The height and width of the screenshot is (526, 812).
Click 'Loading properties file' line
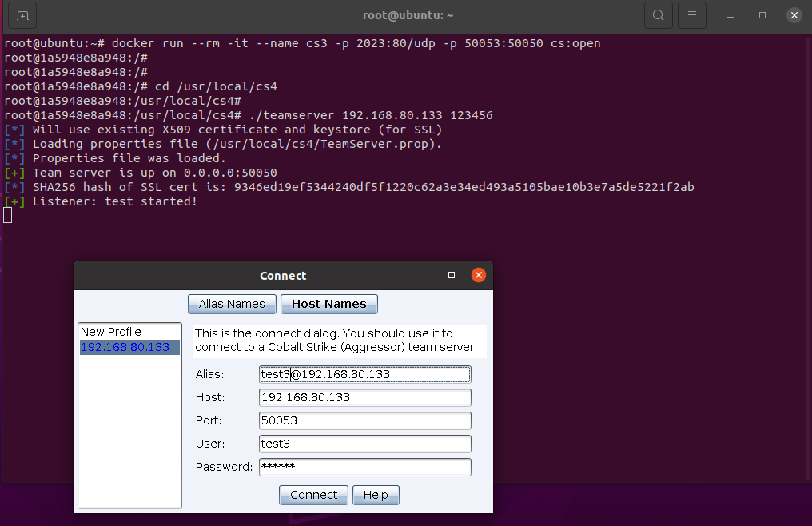tap(223, 144)
